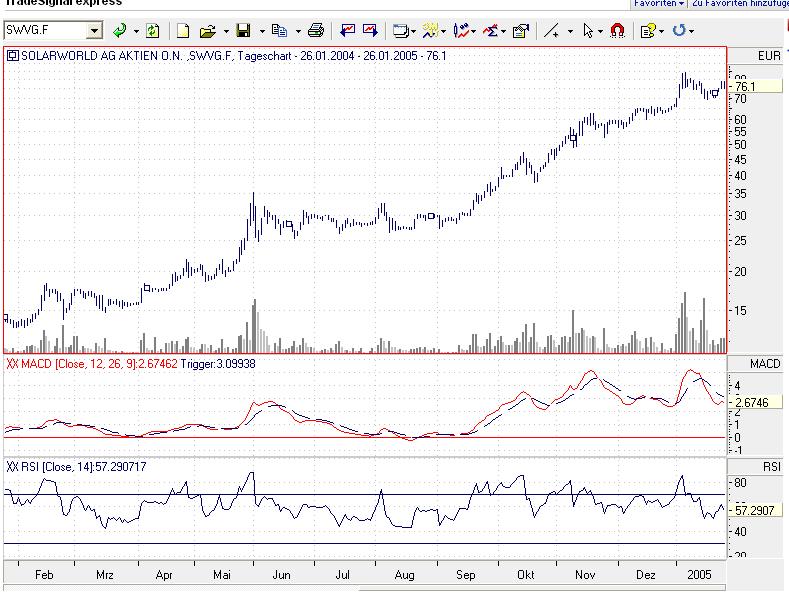Expand the copy dropdown arrow

[298, 31]
